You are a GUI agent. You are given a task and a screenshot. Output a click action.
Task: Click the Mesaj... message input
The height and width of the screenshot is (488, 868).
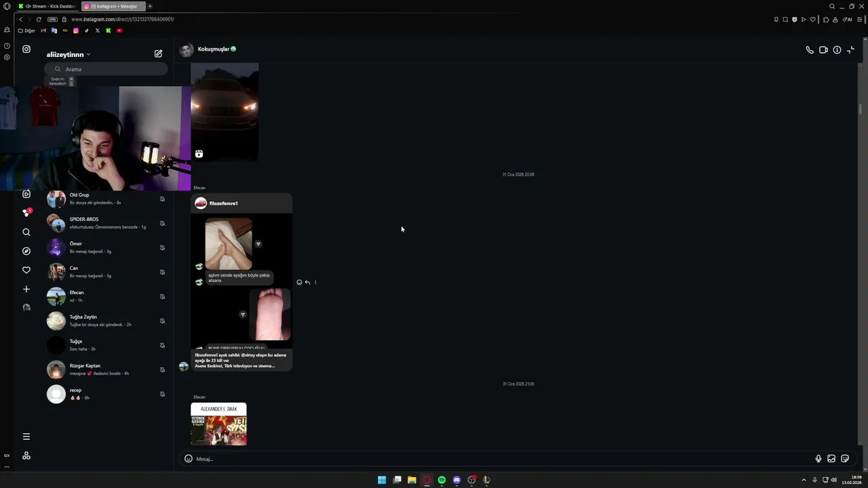[502, 459]
